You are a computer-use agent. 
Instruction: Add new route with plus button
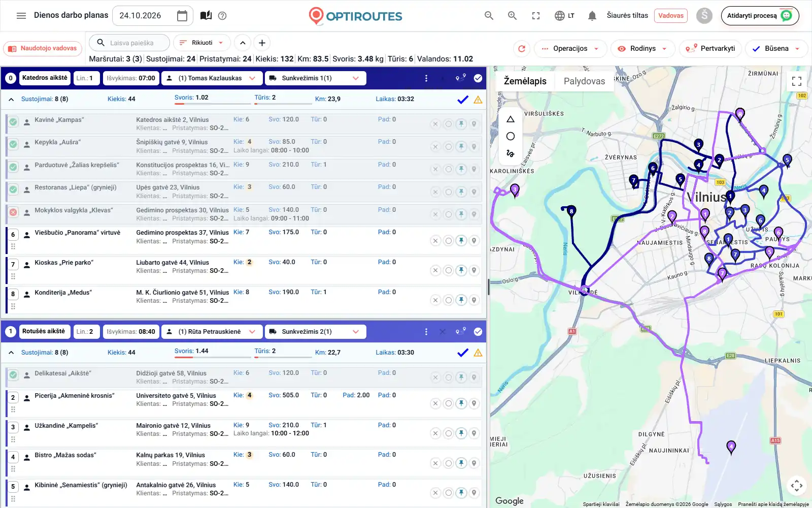262,43
